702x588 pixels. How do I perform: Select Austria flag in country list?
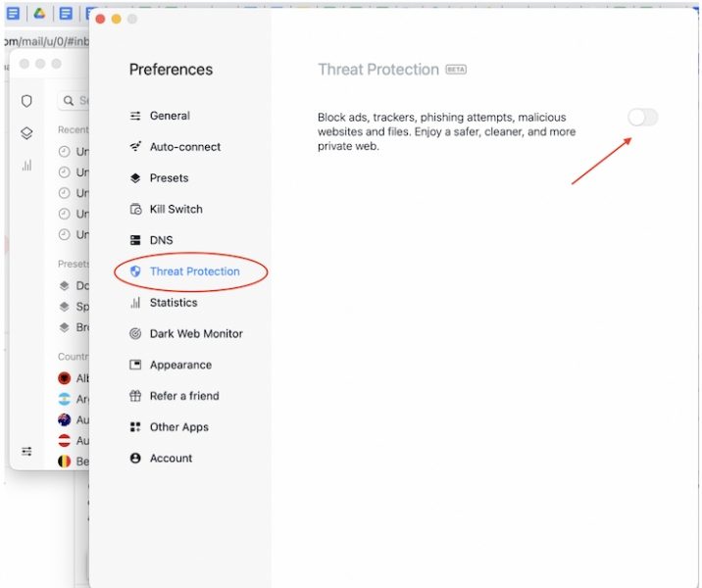[65, 440]
